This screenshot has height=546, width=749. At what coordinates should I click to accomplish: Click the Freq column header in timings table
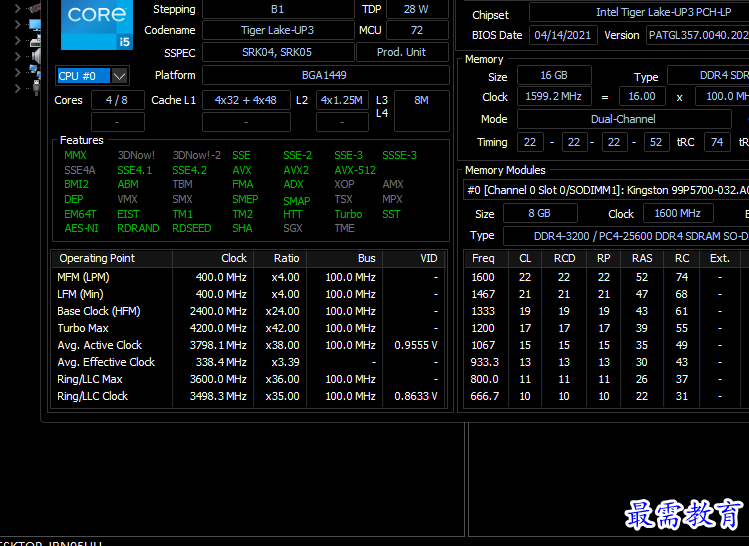(486, 258)
